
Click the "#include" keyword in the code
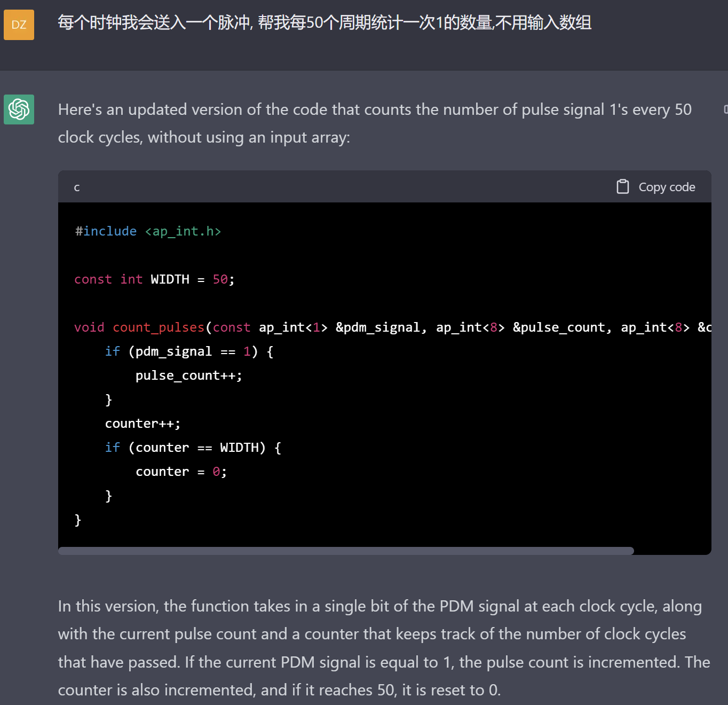106,231
